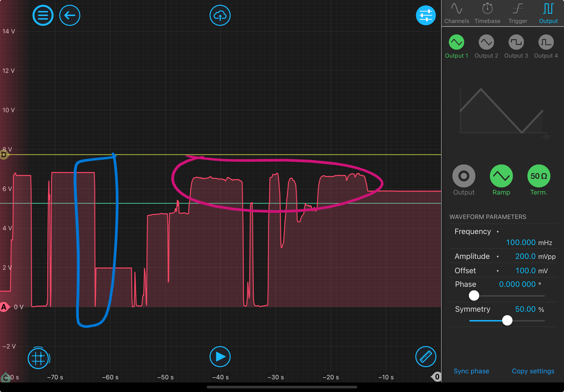Viewport: 564px width, 392px height.
Task: Select Output 2 waveform generator
Action: pos(486,47)
